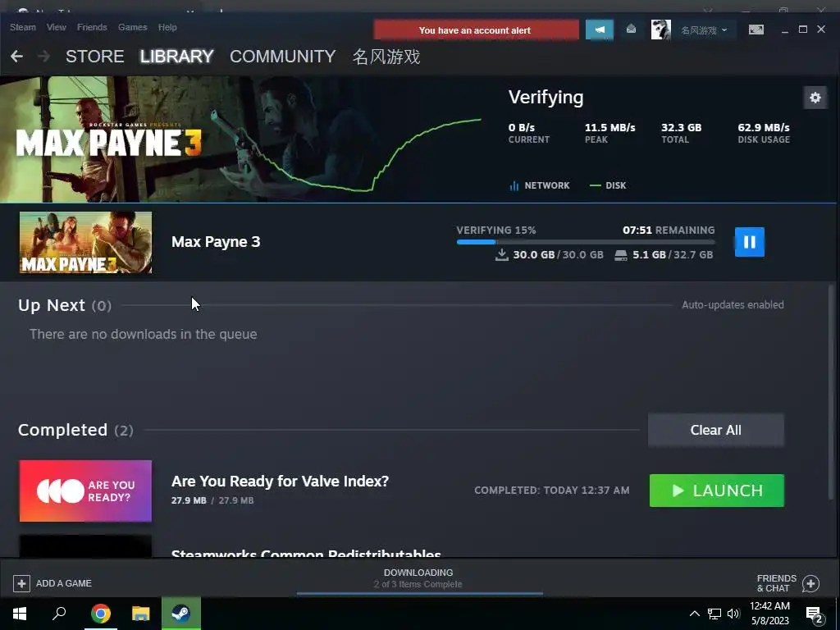Click the user profile avatar
Screen dimensions: 840x630
(x=660, y=30)
